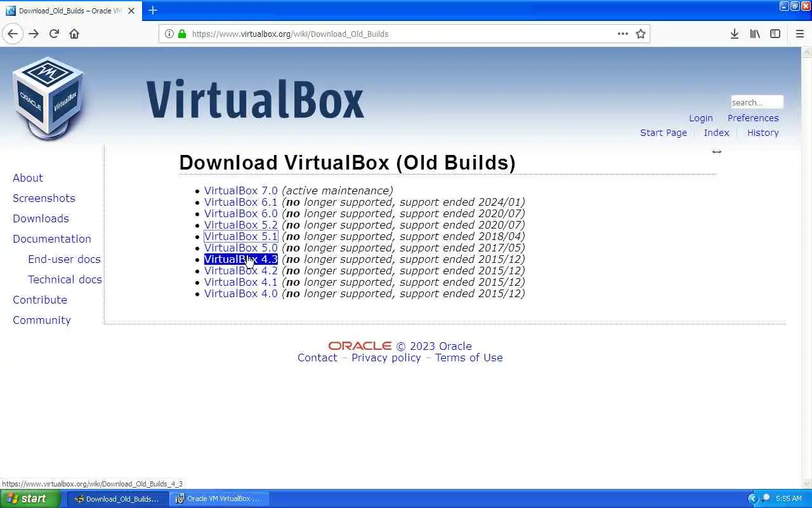Open Contribute in the sidebar
This screenshot has width=812, height=508.
pyautogui.click(x=40, y=300)
